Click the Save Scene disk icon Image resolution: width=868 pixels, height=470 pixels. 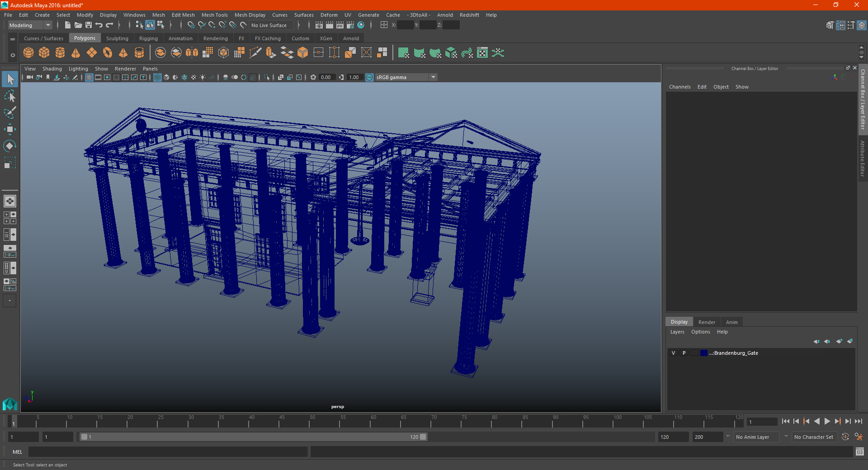[89, 25]
